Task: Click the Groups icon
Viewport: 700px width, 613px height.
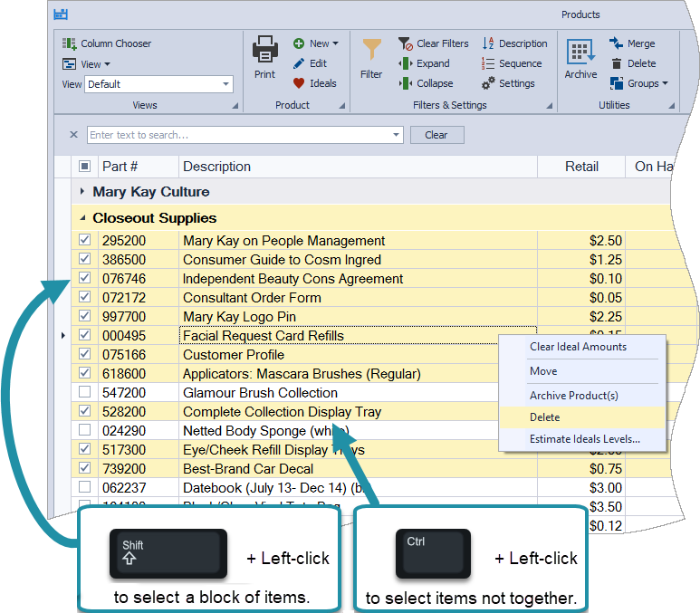Action: point(616,83)
